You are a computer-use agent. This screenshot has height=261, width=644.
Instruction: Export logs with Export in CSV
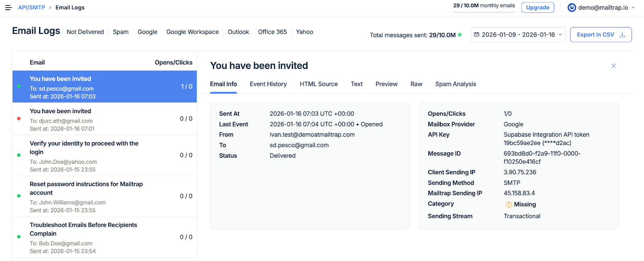click(595, 35)
